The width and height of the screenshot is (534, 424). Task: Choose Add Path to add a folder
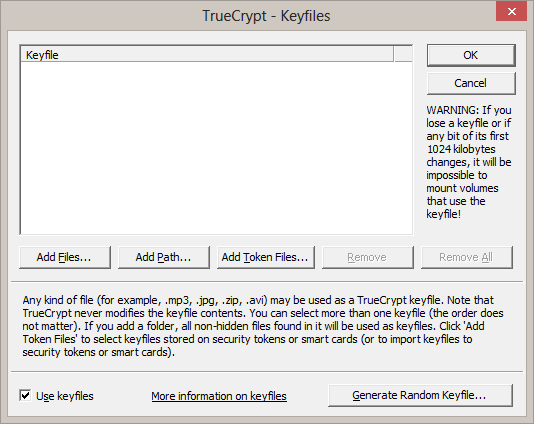(164, 257)
